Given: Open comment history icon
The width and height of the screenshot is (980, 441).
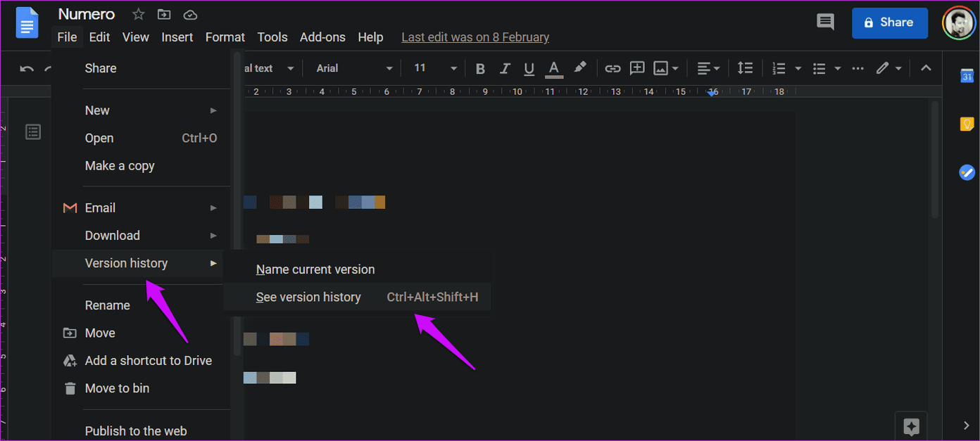Looking at the screenshot, I should coord(825,23).
